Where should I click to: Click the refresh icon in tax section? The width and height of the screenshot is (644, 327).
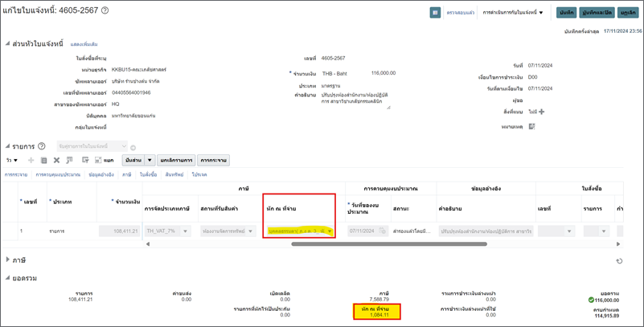(x=618, y=261)
